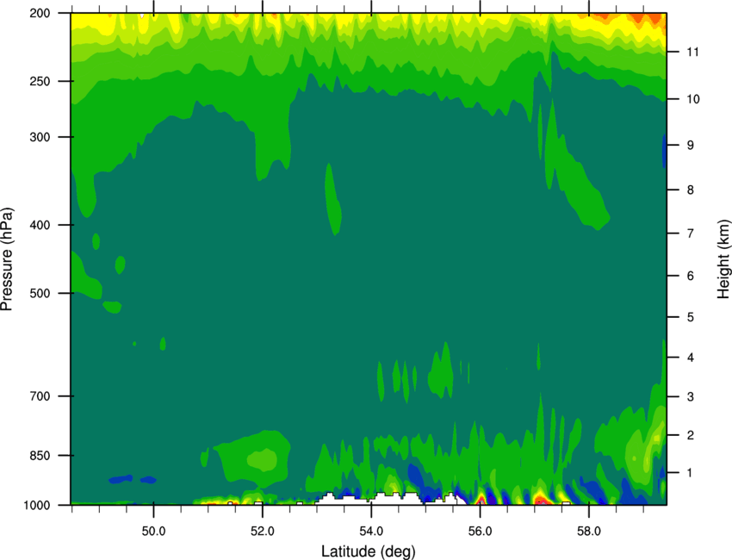Click pressure tick label 400
Image resolution: width=732 pixels, height=560 pixels.
point(40,225)
